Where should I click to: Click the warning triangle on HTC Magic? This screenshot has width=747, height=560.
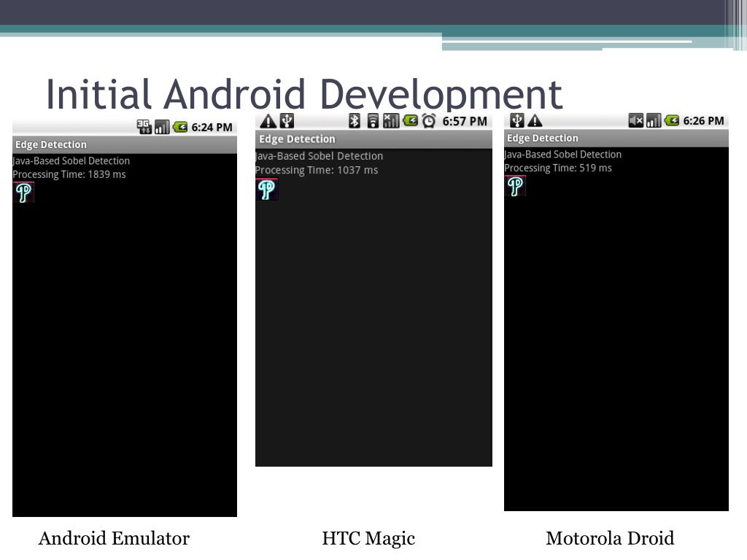point(268,121)
